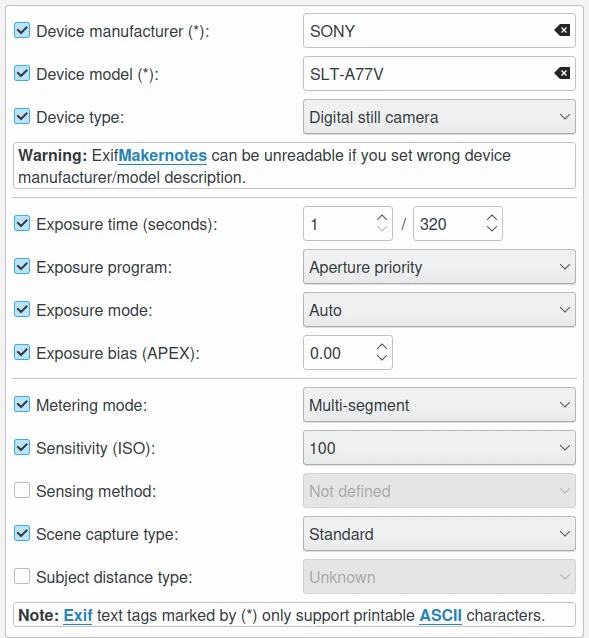The image size is (589, 638).
Task: Open the Makernotes link in warning
Action: coord(163,156)
